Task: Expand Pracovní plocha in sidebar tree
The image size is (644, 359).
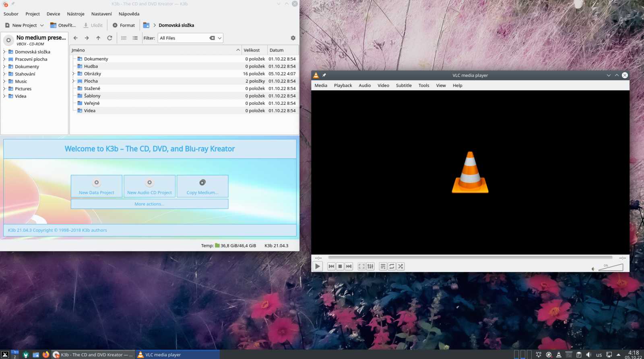Action: coord(4,59)
